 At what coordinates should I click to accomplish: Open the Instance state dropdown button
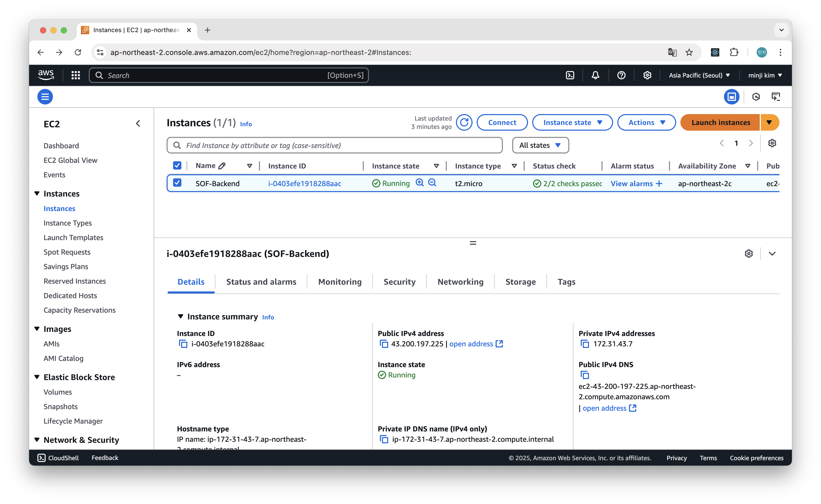click(572, 122)
